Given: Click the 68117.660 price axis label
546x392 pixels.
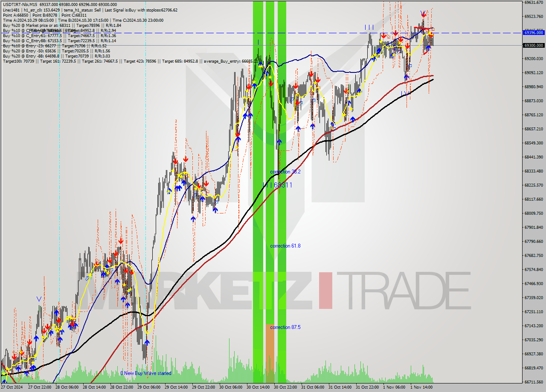Looking at the screenshot, I should coord(534,199).
